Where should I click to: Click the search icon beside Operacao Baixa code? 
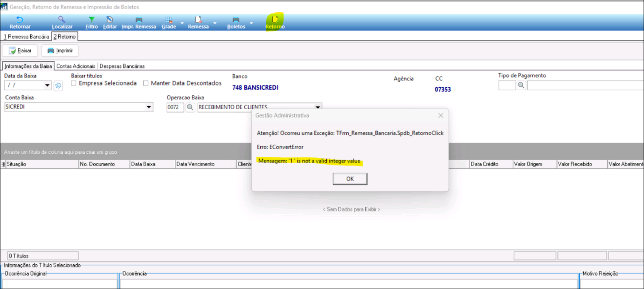coord(190,107)
